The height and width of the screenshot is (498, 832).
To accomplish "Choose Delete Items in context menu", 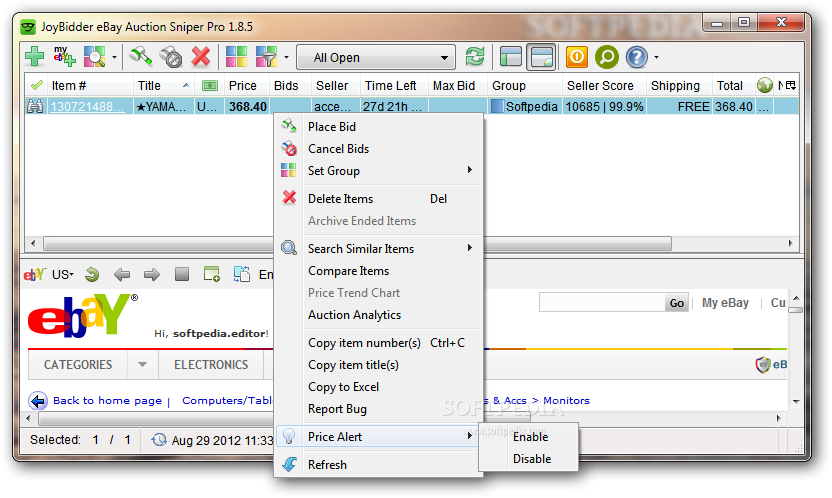I will (x=378, y=199).
